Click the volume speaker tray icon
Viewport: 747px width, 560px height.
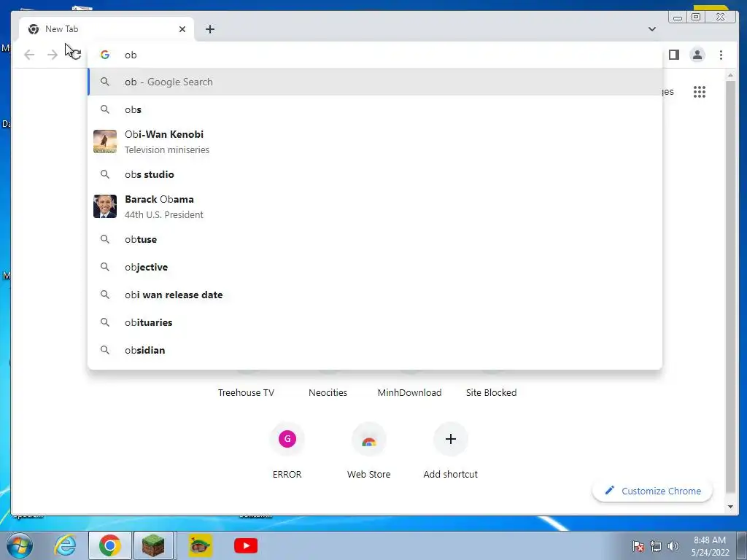[x=673, y=546]
